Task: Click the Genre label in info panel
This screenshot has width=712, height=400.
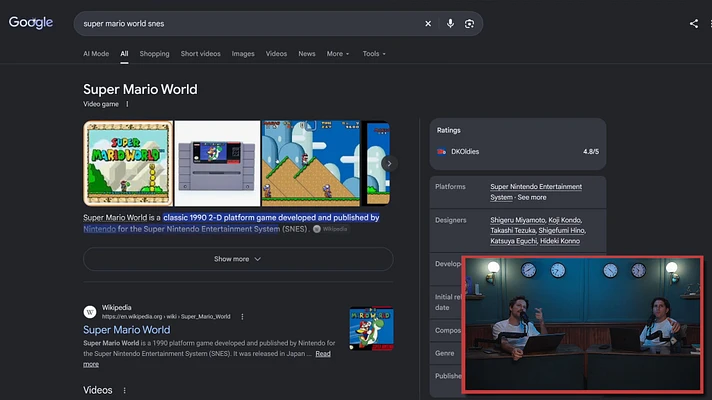Action: tap(445, 353)
